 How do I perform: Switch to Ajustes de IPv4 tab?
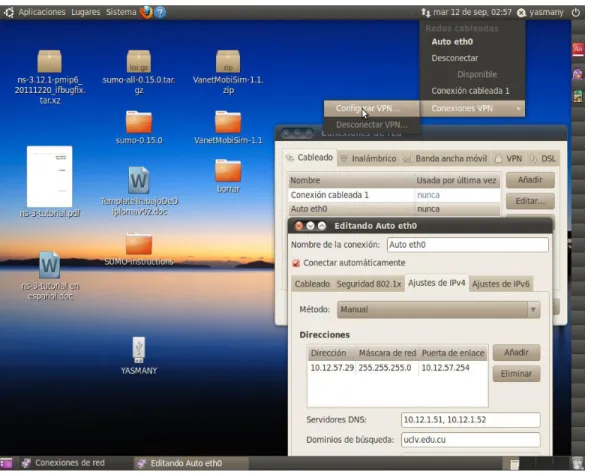436,283
